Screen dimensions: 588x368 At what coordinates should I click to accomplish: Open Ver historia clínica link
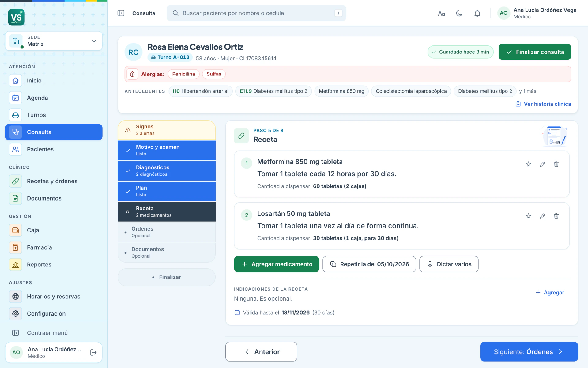click(x=543, y=104)
